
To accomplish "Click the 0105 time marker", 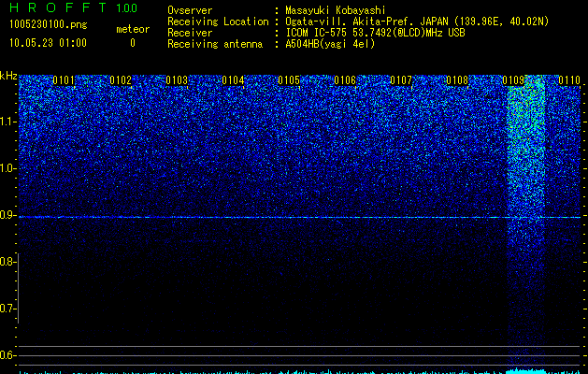I will (289, 80).
